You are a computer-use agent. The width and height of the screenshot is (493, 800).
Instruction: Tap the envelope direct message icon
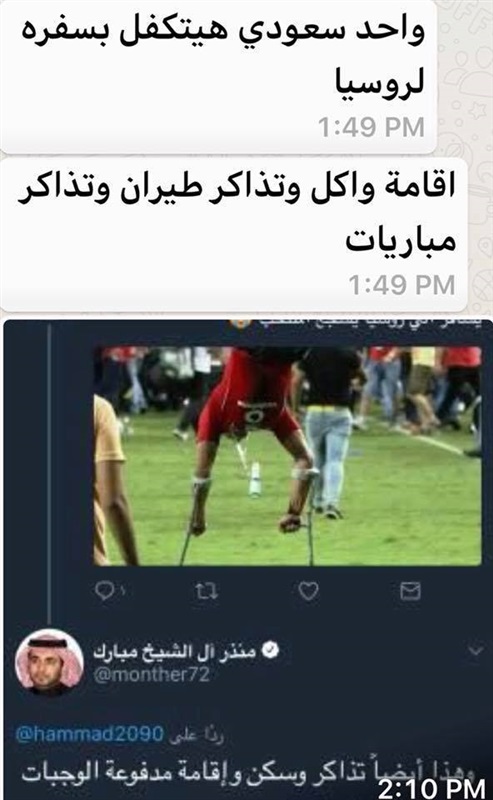(410, 590)
